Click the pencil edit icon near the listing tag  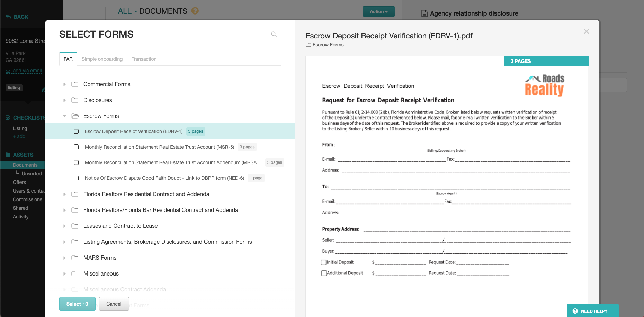click(x=44, y=89)
